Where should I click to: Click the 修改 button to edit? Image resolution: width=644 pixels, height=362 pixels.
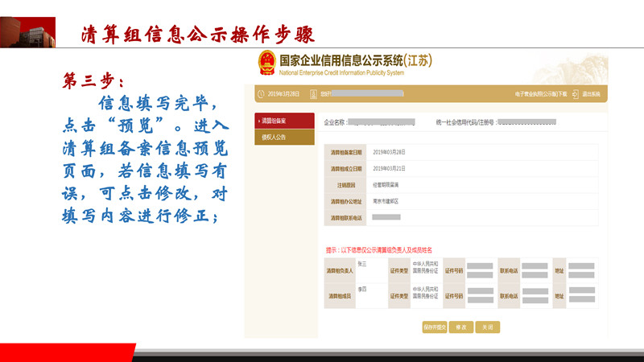point(460,327)
